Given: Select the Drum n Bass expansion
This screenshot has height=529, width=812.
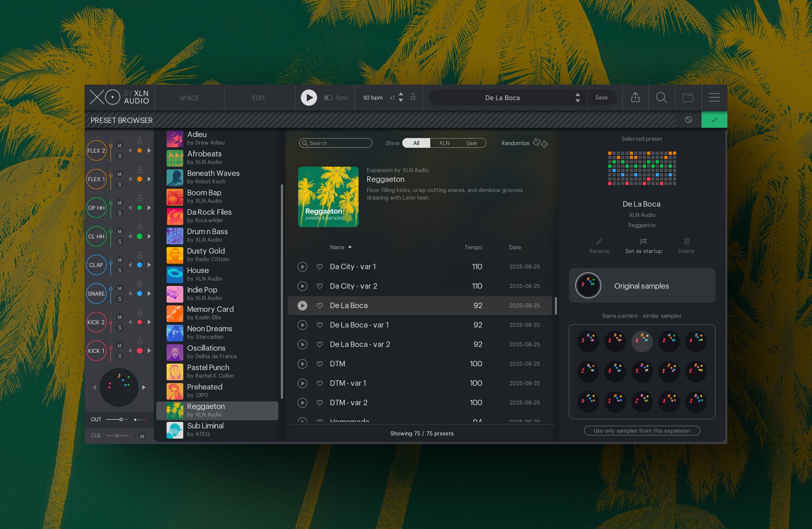Looking at the screenshot, I should click(x=217, y=236).
